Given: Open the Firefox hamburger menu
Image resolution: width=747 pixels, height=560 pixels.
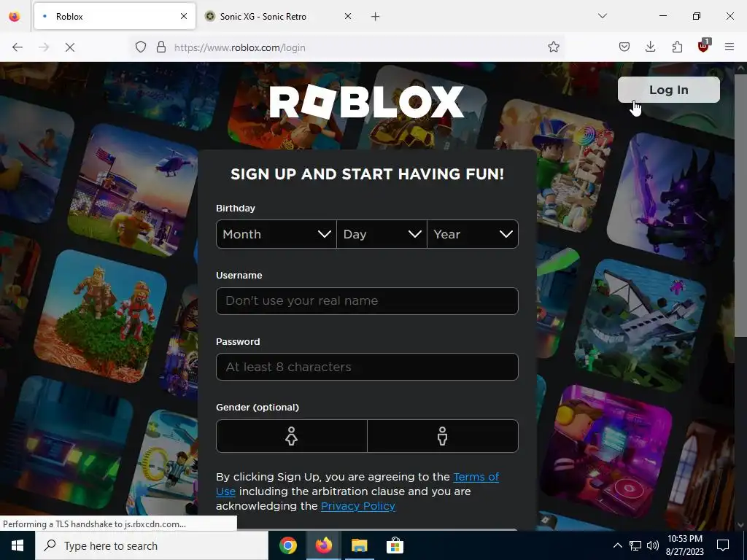Looking at the screenshot, I should [x=729, y=47].
